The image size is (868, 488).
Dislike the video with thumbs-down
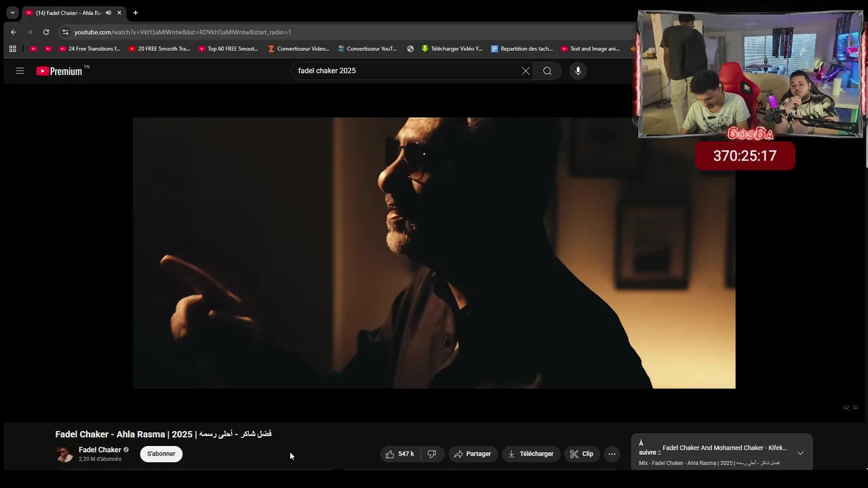431,454
